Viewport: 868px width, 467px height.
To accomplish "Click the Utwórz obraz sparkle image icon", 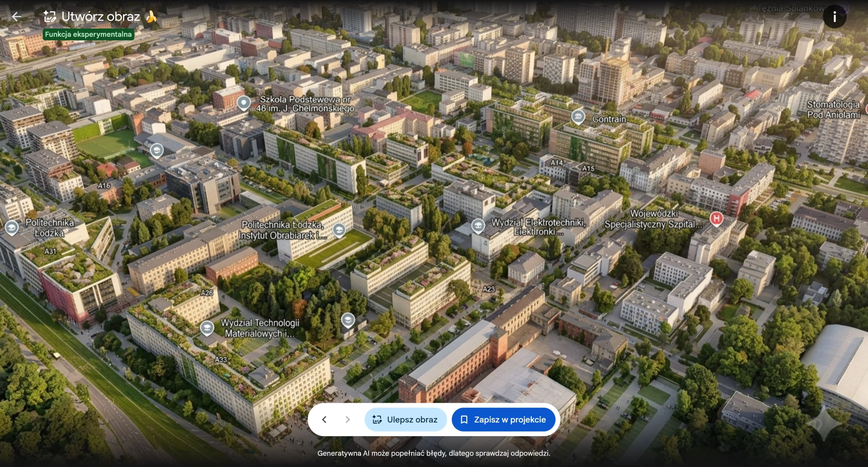I will [x=50, y=16].
